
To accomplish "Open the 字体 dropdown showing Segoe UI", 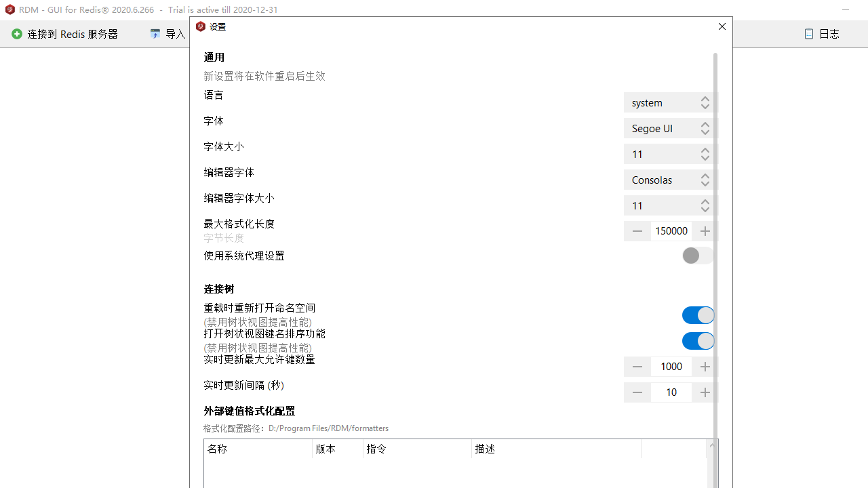I will 669,128.
